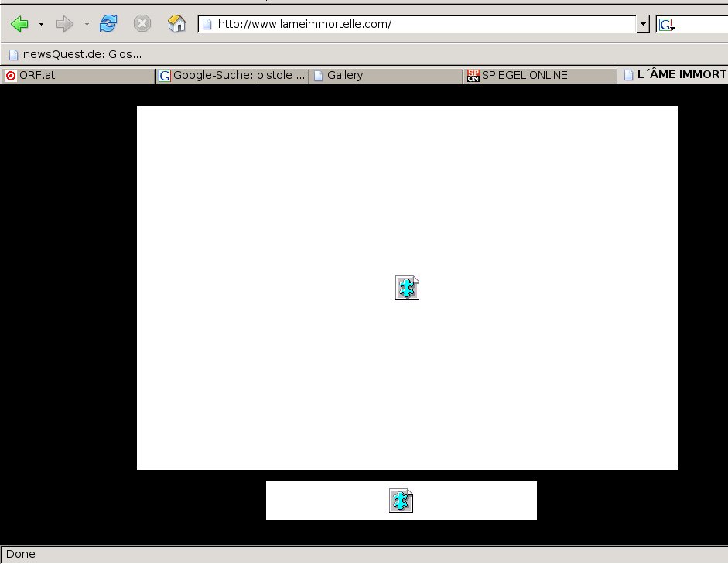Open the SPIEGEL ONLINE tab

[538, 75]
